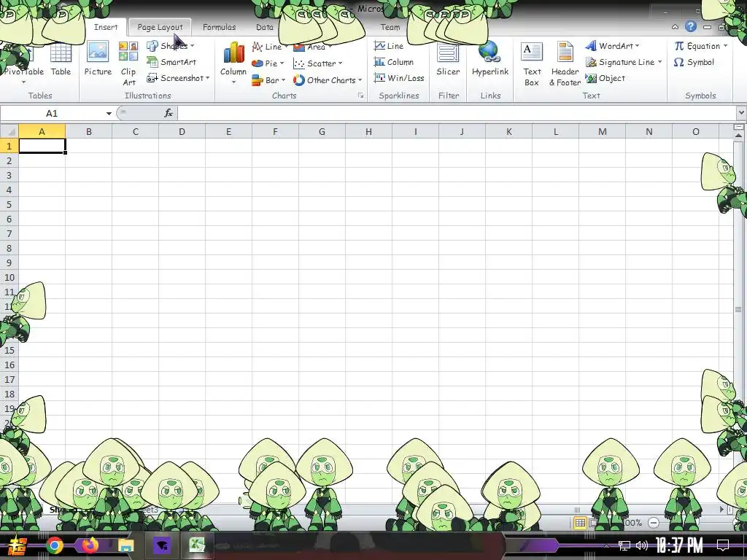Select column B header
This screenshot has width=747, height=560.
[x=88, y=131]
